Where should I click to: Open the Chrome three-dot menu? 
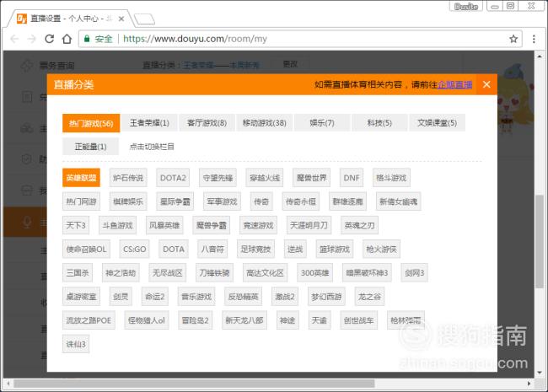point(534,39)
